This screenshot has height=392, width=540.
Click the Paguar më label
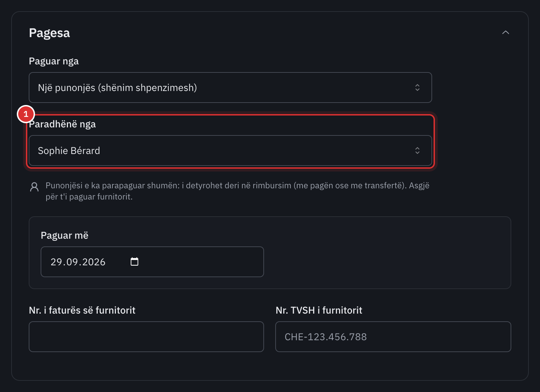(x=64, y=236)
